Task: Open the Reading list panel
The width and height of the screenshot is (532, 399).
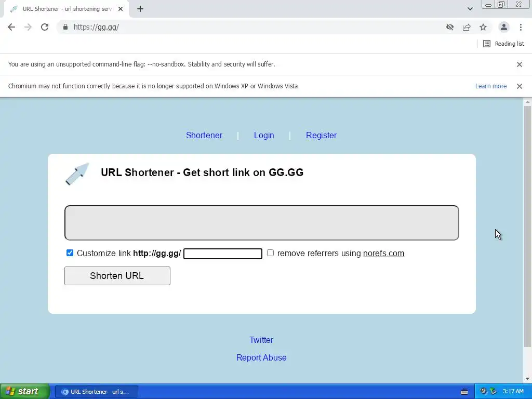Action: [x=503, y=44]
